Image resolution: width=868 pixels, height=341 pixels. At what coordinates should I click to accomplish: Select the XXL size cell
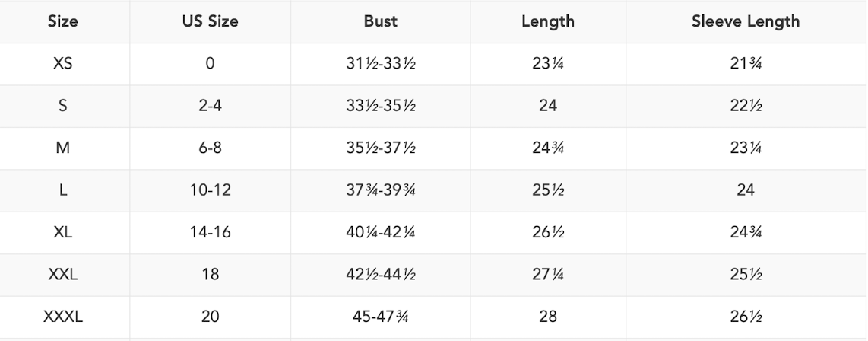click(63, 275)
